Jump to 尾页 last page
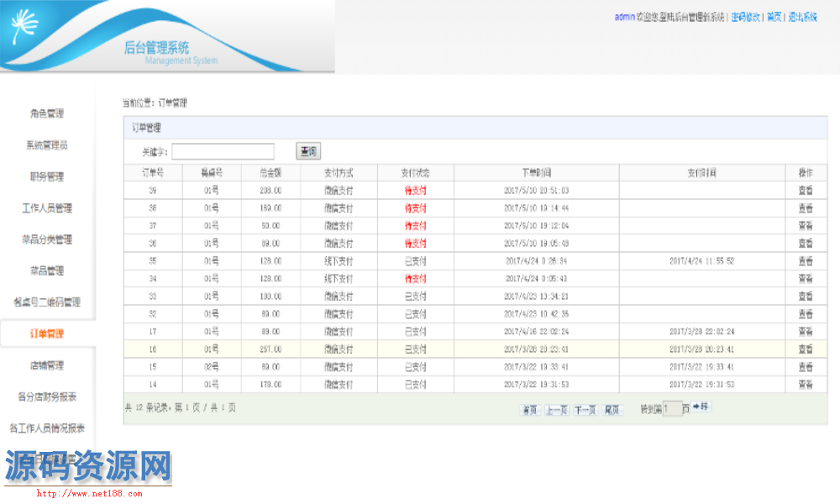 coord(612,410)
